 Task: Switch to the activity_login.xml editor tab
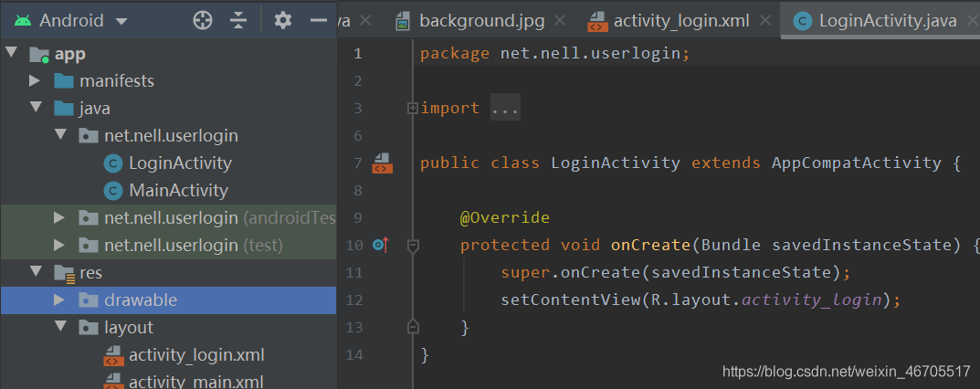(x=681, y=21)
